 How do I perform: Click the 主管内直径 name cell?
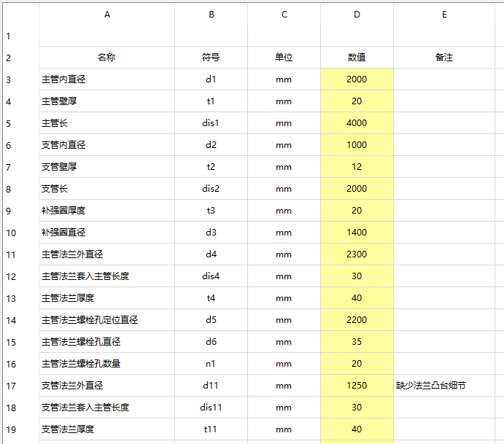[106, 79]
